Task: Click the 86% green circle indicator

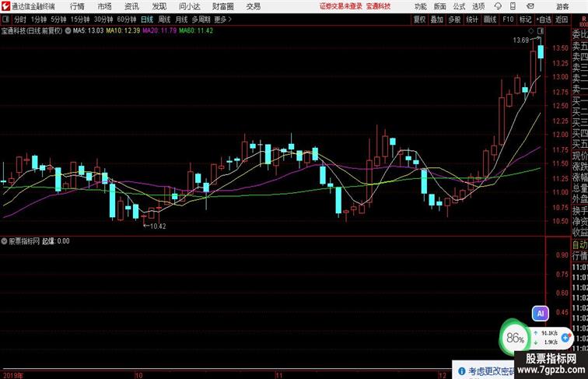Action: pos(515,338)
